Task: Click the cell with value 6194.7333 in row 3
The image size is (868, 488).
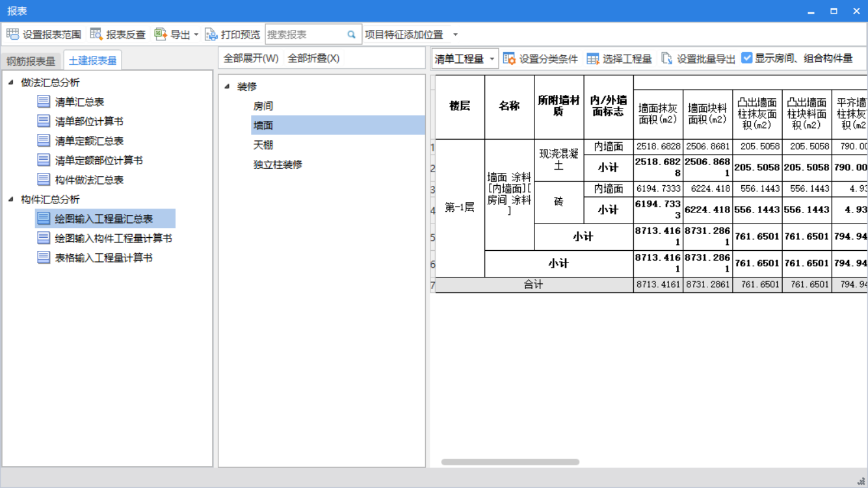Action: [x=658, y=189]
